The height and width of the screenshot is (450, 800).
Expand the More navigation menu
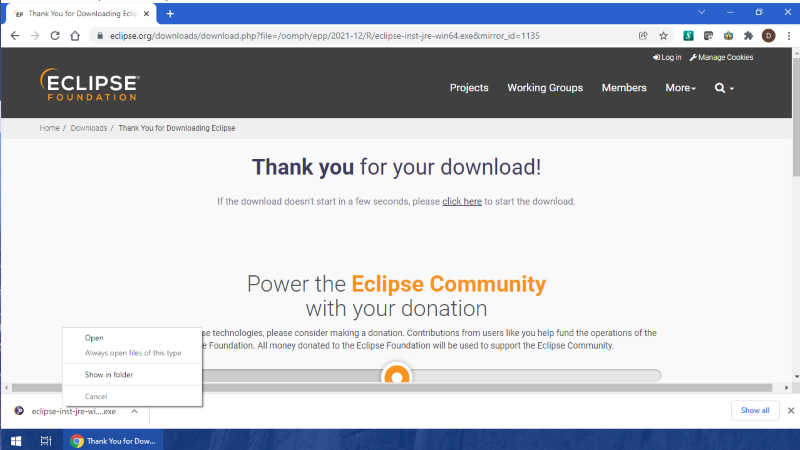[680, 88]
